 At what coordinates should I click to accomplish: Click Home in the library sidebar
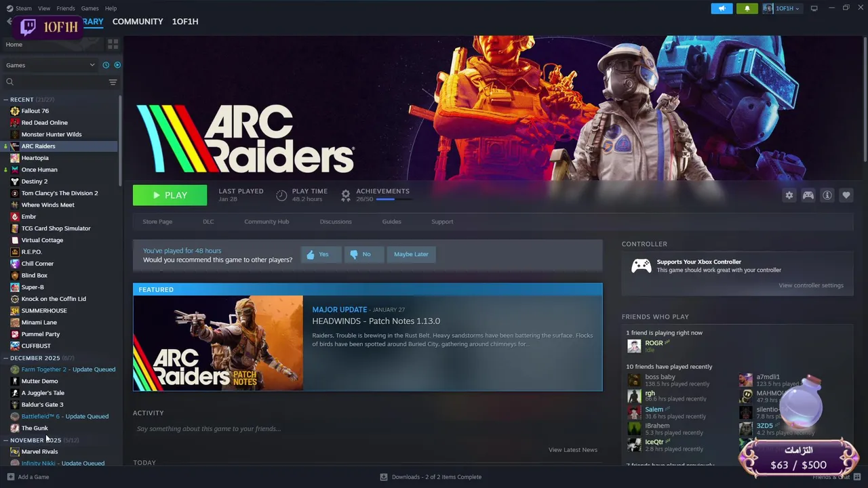point(14,45)
